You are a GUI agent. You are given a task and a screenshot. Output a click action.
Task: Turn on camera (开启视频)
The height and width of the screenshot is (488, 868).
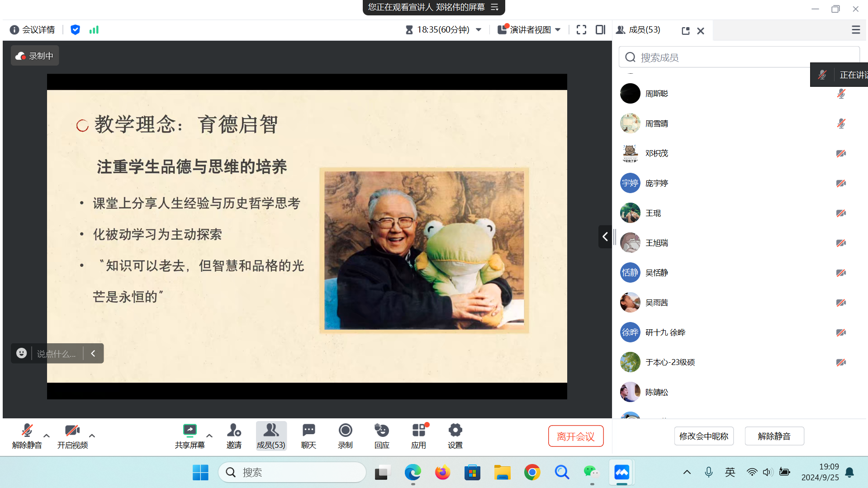72,436
